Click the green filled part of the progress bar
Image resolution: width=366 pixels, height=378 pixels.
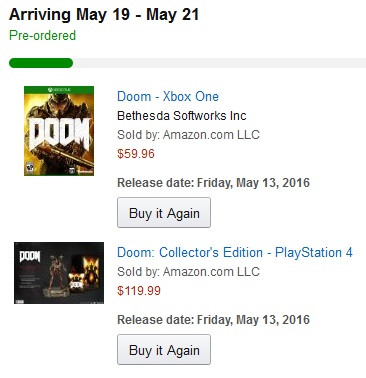click(x=41, y=63)
